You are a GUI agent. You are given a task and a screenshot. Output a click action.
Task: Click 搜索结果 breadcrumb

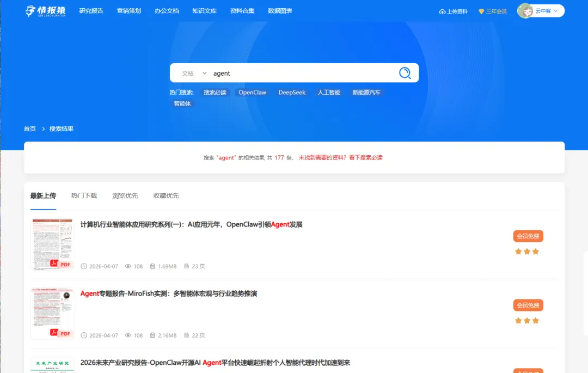[62, 129]
